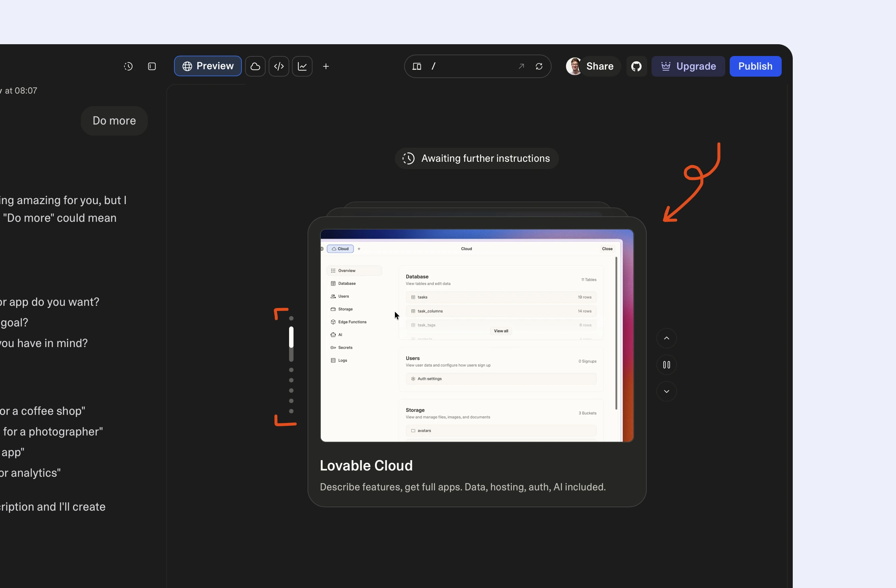Select Overview in thumbnail sidebar
Screen dimensions: 896x588
coord(354,270)
